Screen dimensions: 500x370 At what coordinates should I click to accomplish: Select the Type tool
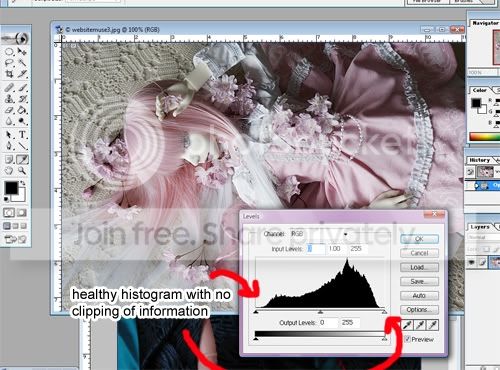(22, 135)
